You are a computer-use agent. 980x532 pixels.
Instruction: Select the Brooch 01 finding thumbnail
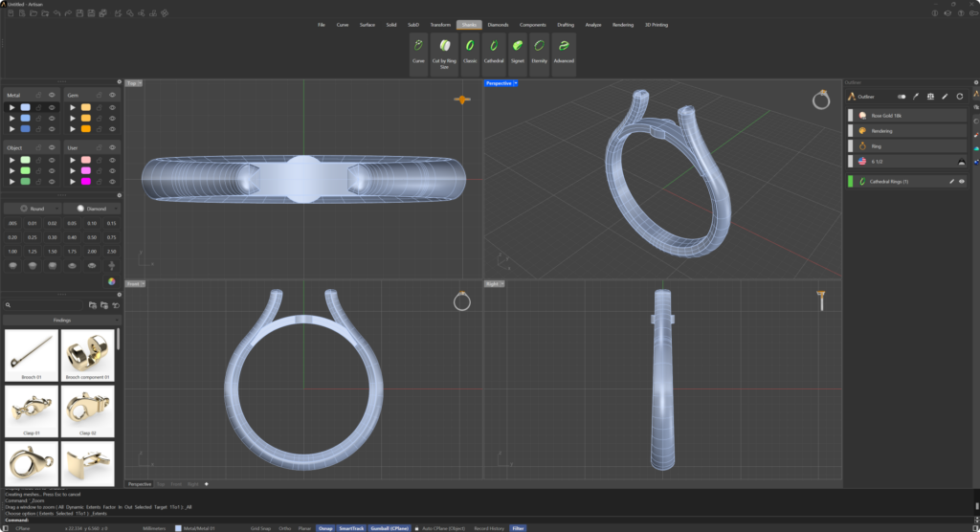click(32, 354)
